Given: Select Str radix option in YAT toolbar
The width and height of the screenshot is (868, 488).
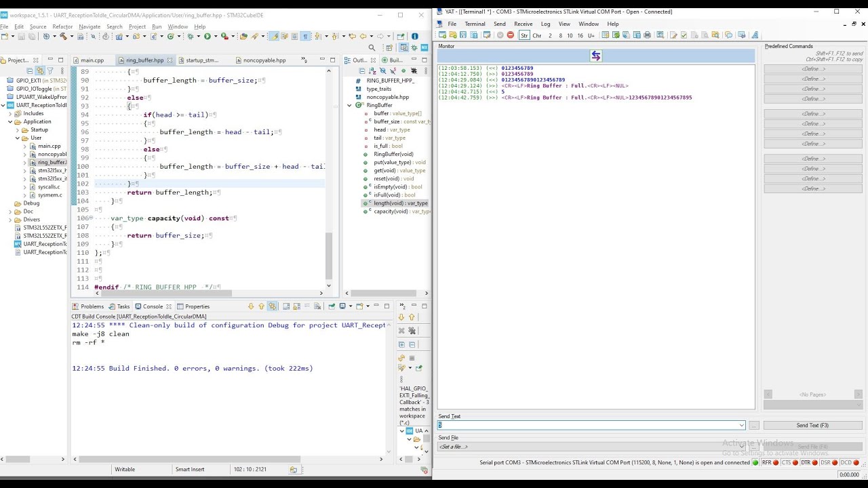Looking at the screenshot, I should pos(524,35).
